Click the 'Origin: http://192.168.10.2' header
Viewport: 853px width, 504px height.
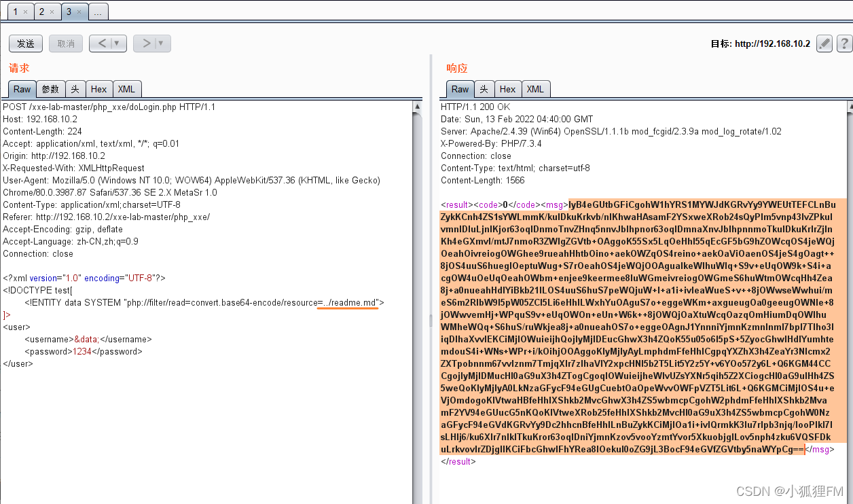point(54,156)
